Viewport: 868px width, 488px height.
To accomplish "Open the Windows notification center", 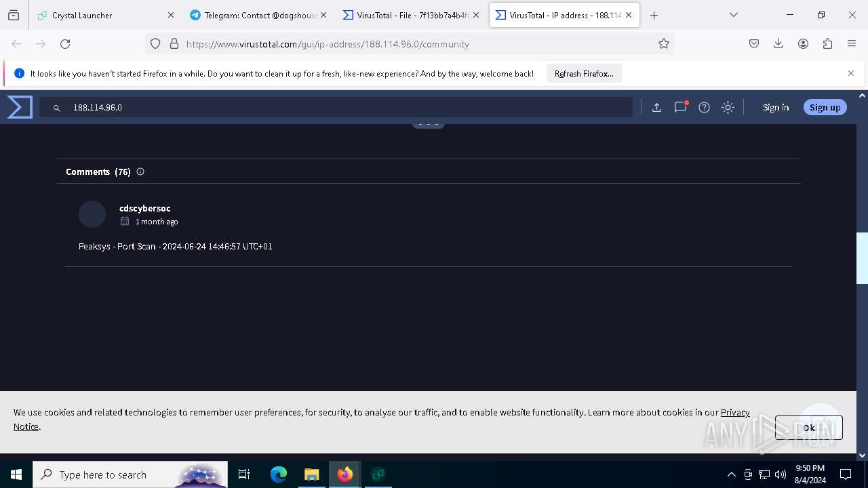I will [846, 474].
